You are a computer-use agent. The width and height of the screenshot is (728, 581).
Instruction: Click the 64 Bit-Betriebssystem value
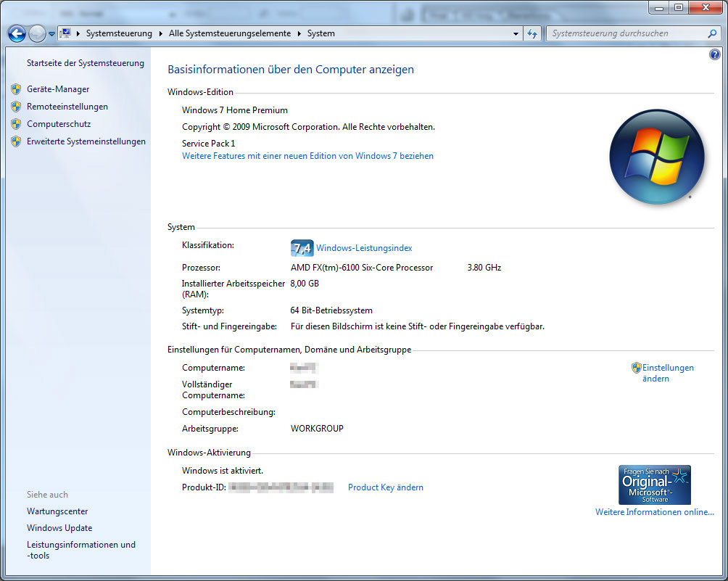coord(331,310)
